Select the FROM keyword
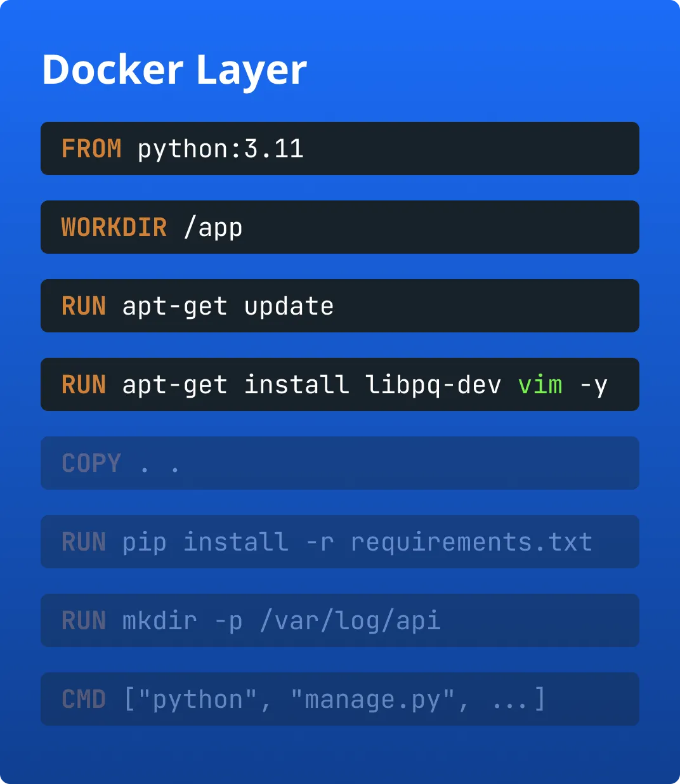Viewport: 680px width, 784px height. 91,149
